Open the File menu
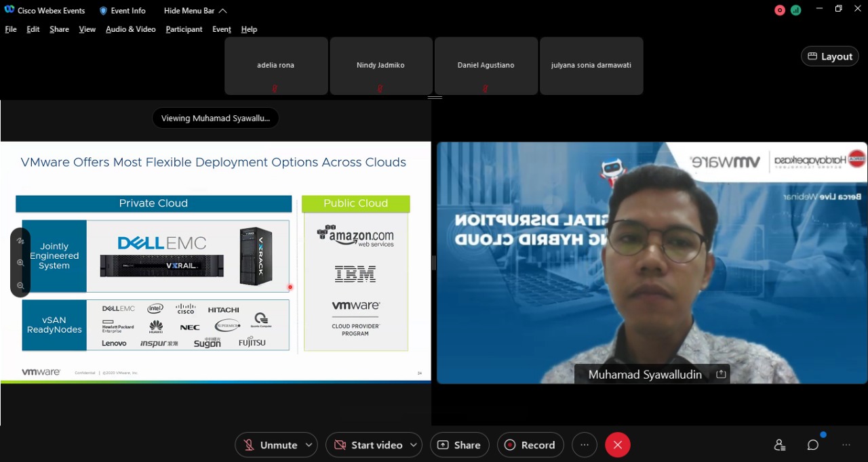Image resolution: width=868 pixels, height=462 pixels. pos(11,29)
